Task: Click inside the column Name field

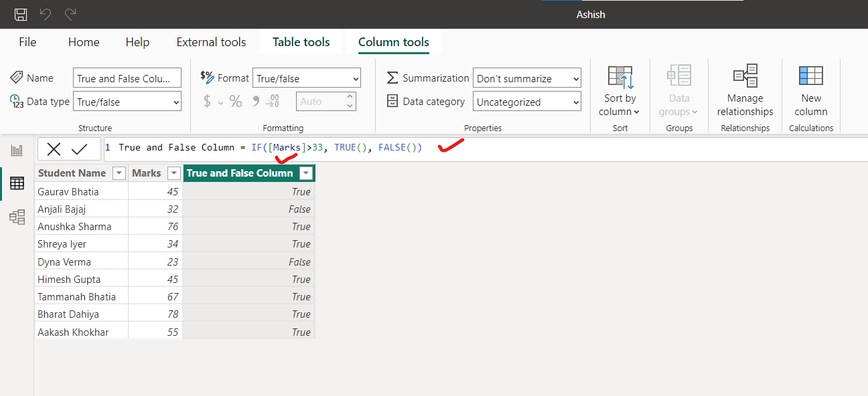Action: 127,78
